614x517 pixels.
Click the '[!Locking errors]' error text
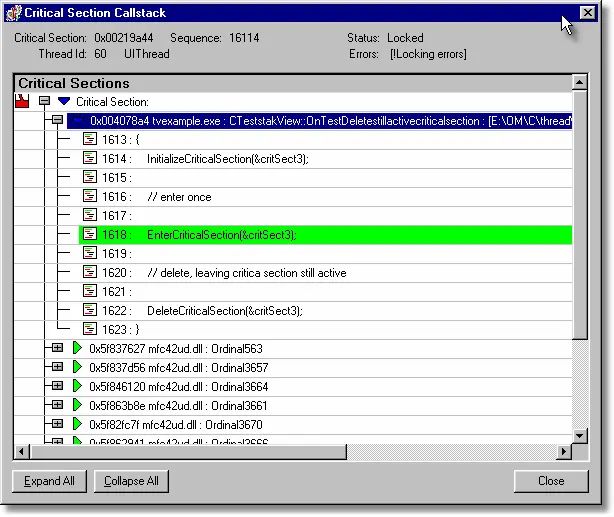tap(428, 54)
